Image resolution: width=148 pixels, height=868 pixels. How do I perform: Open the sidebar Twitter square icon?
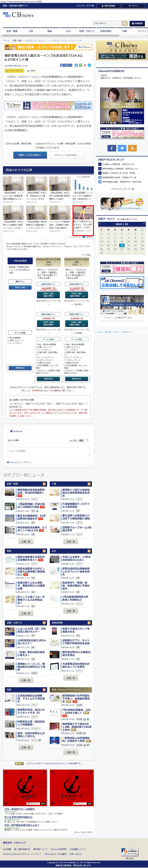122,148
